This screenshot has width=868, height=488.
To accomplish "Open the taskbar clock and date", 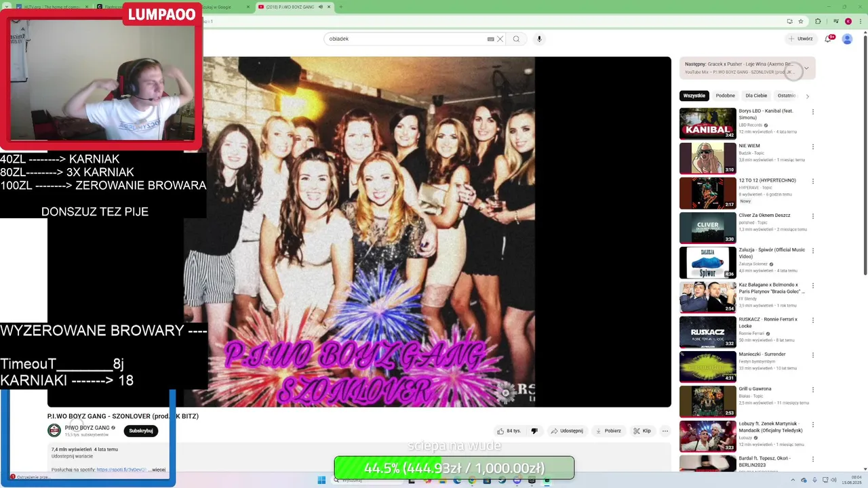I will pyautogui.click(x=852, y=481).
